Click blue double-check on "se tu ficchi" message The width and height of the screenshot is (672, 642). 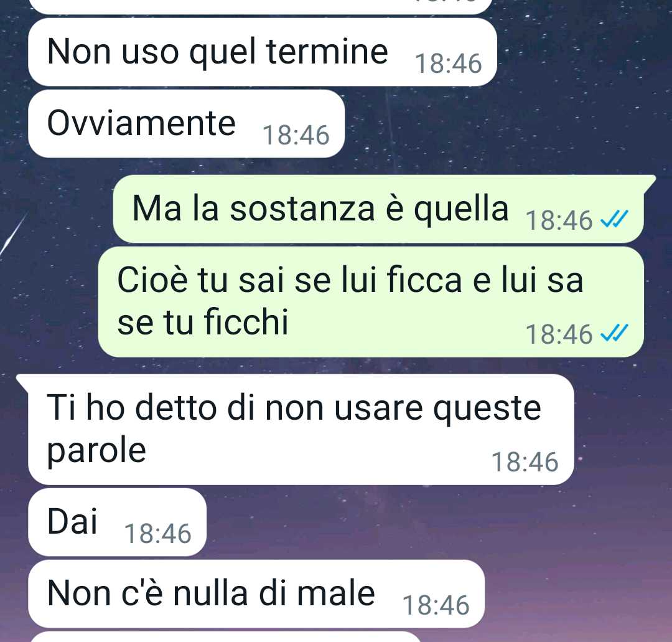614,333
